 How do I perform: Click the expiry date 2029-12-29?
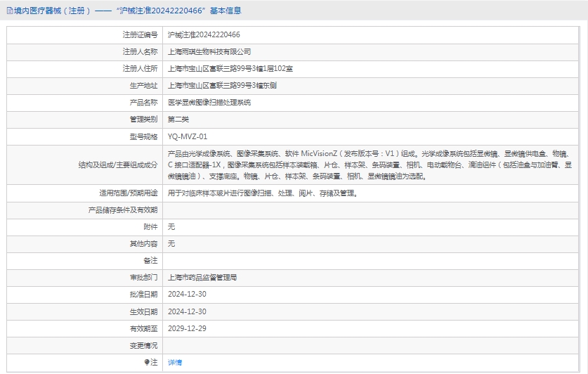click(x=187, y=328)
